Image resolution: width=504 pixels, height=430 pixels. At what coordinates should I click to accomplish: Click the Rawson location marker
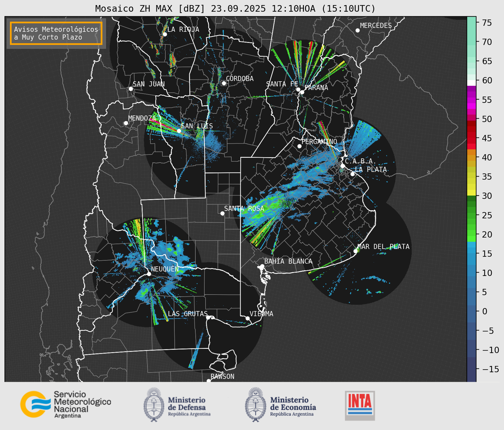(x=209, y=381)
